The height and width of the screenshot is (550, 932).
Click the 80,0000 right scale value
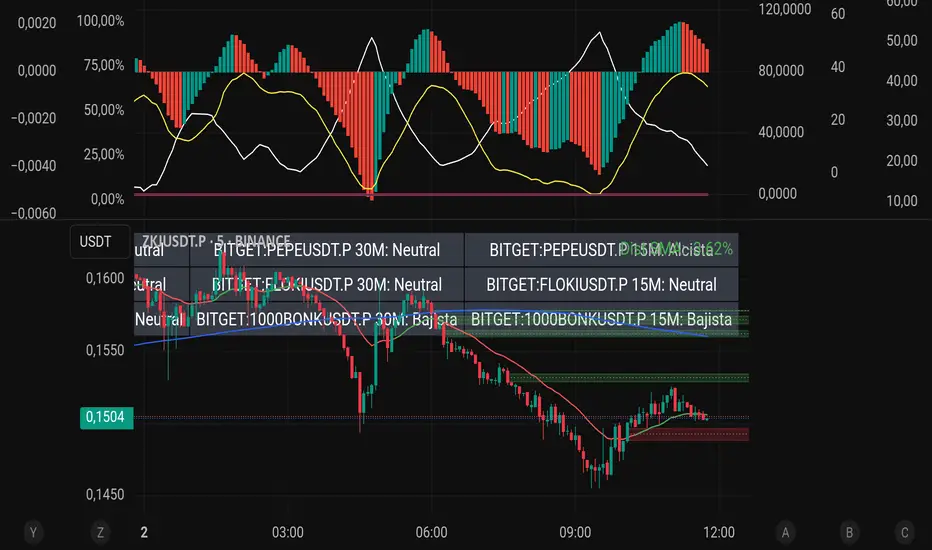coord(781,71)
